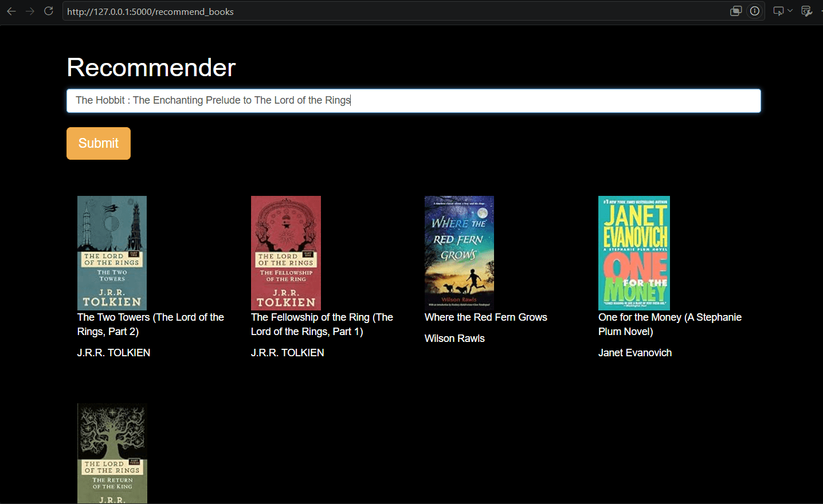This screenshot has height=504, width=823.
Task: Select author name Wilson Rawls
Action: 454,338
